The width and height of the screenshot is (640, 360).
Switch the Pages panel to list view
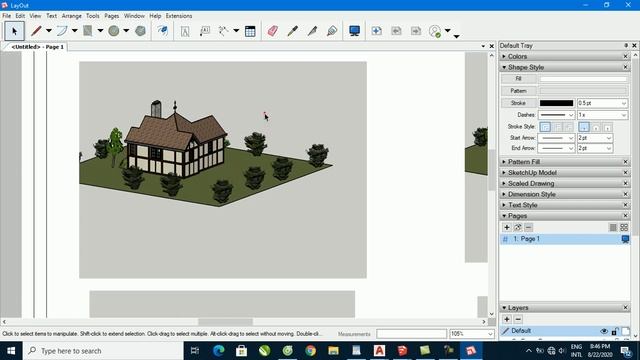(613, 227)
